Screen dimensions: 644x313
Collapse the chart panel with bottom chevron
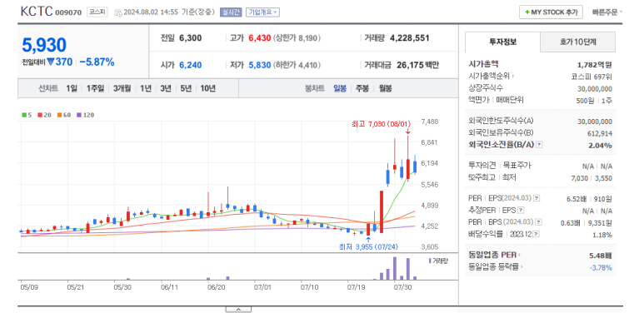pyautogui.click(x=238, y=310)
